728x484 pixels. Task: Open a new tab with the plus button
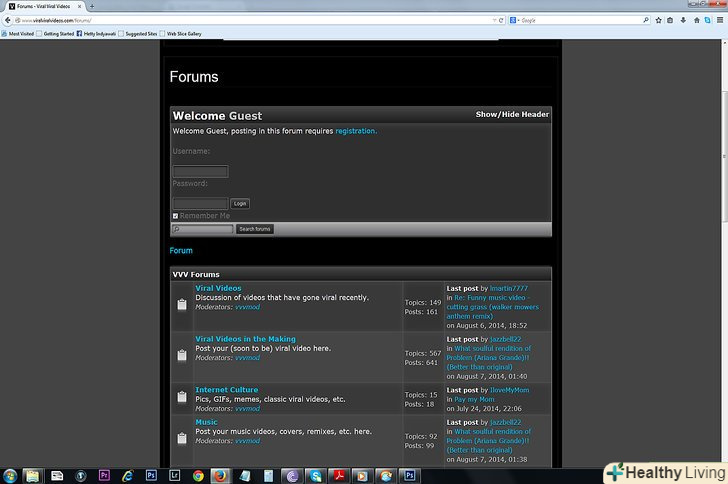pyautogui.click(x=92, y=7)
